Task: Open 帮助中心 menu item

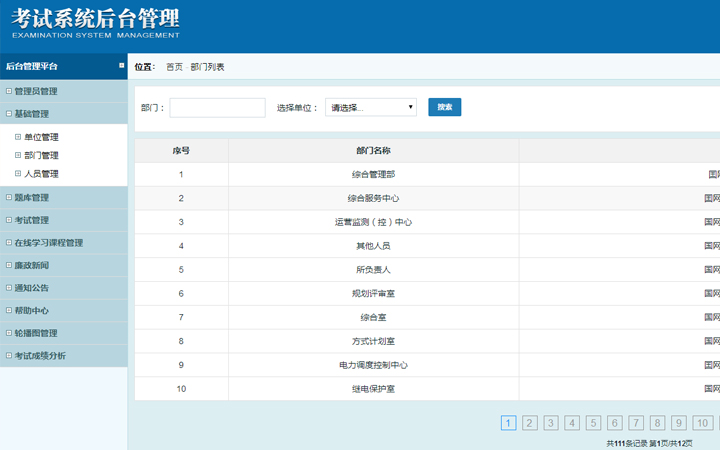Action: (31, 310)
